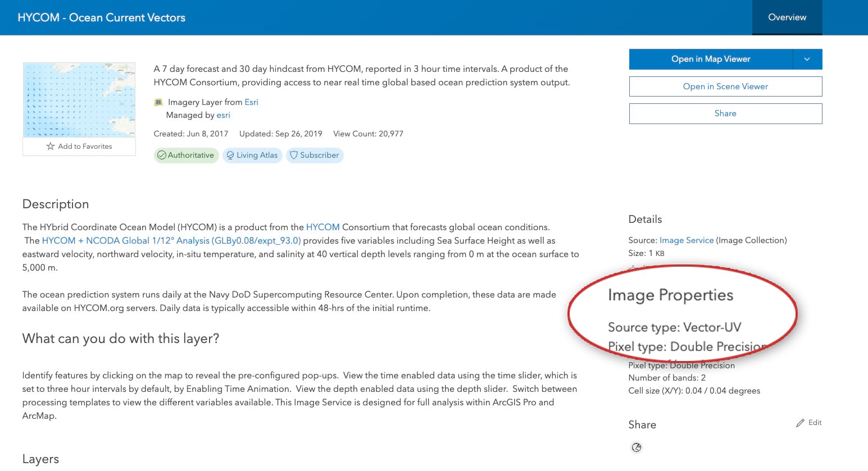Open the HYCOM Consortium link
Screen dimensions: 868x471
pyautogui.click(x=323, y=227)
